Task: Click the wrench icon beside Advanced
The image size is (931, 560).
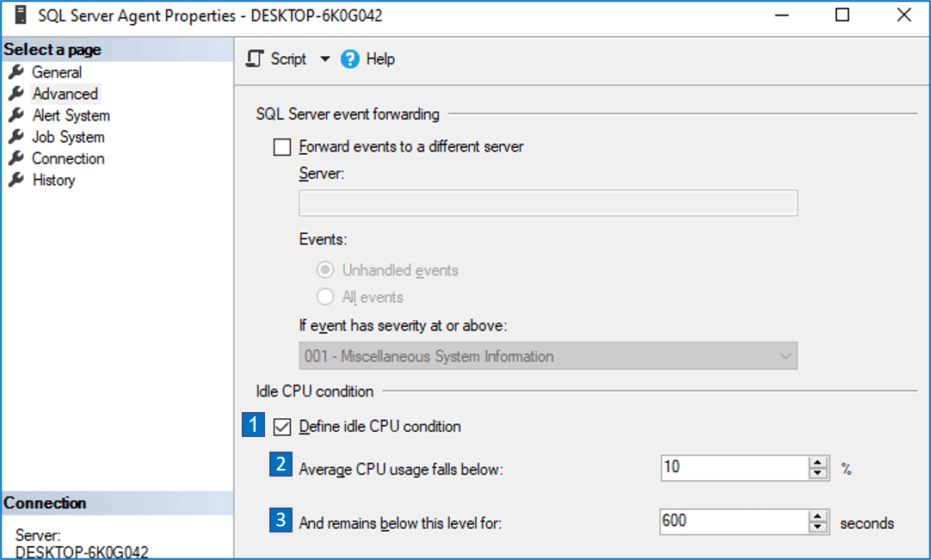Action: point(17,94)
